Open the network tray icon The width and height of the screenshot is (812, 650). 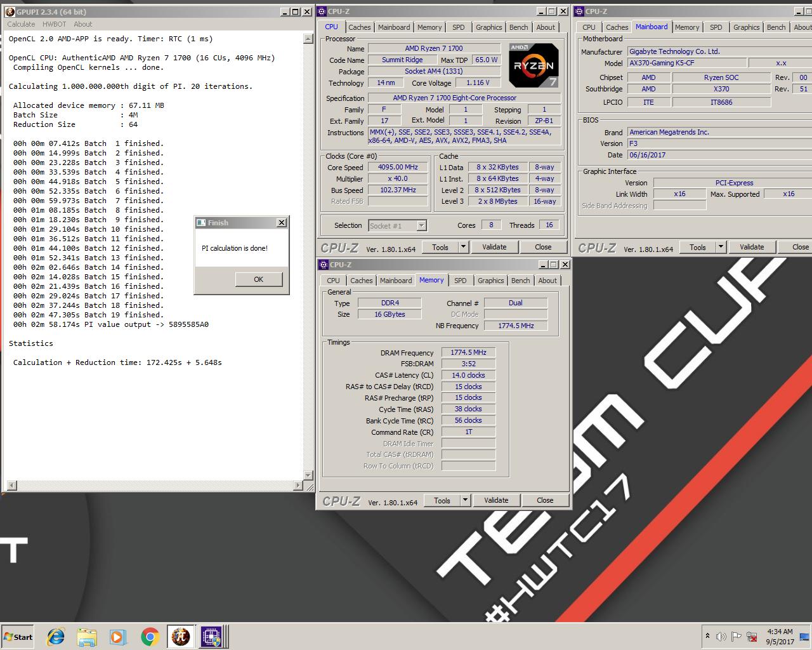coord(752,637)
